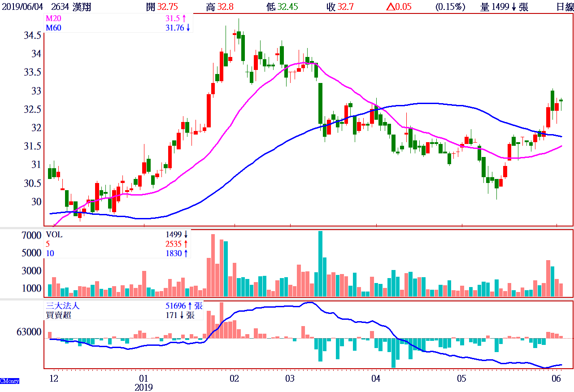
Task: Click the high price 高 32.8
Action: 220,7
